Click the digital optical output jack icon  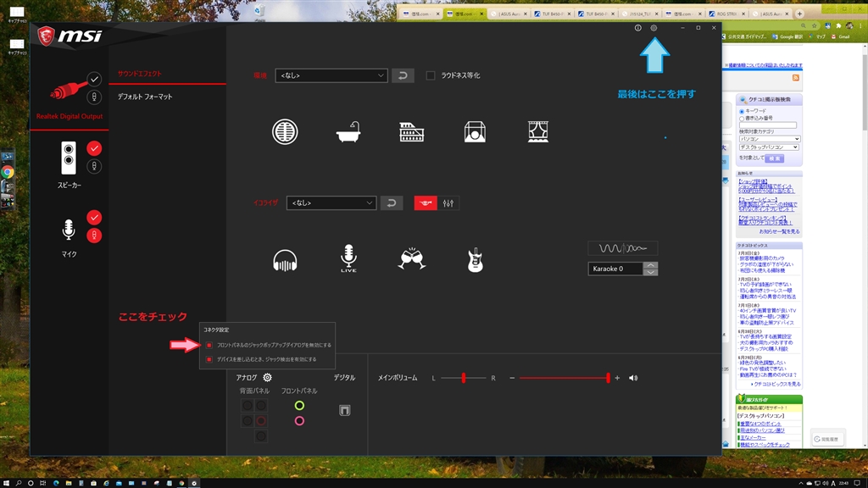344,410
